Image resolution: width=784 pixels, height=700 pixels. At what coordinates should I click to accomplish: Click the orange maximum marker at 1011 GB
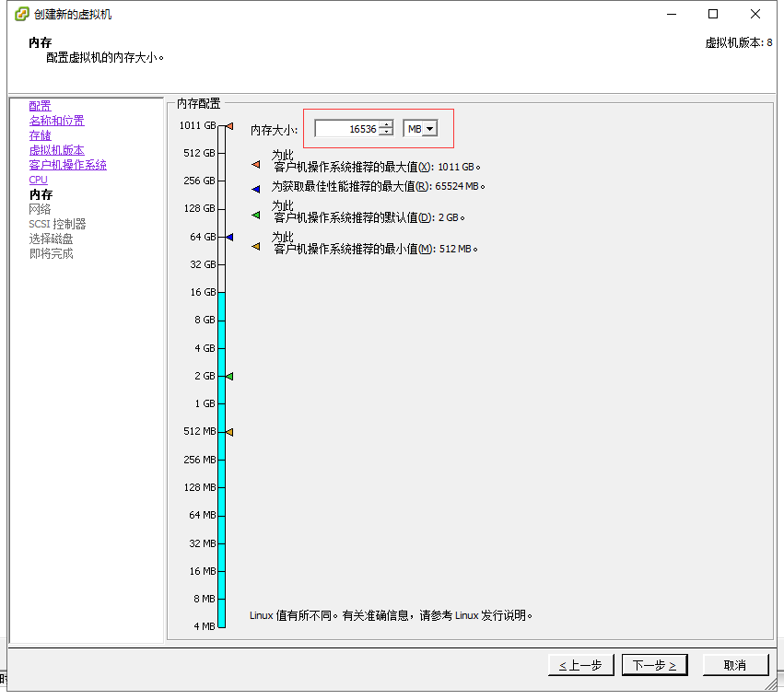pyautogui.click(x=228, y=125)
